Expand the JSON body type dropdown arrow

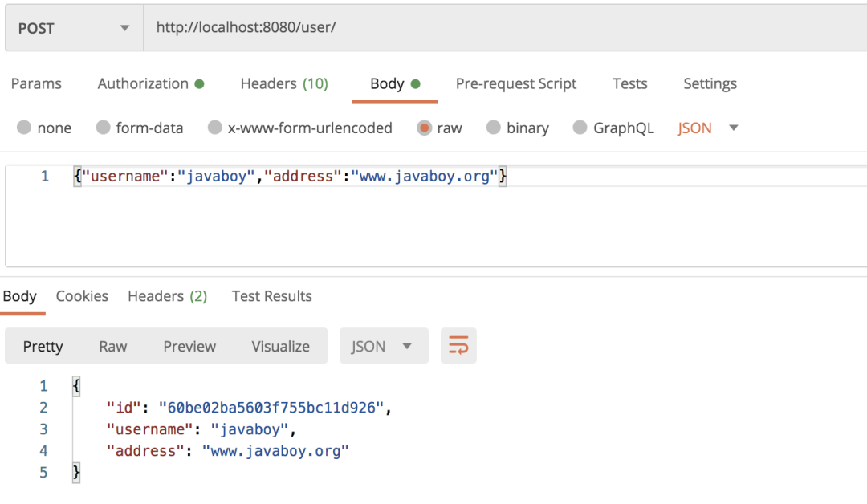733,128
